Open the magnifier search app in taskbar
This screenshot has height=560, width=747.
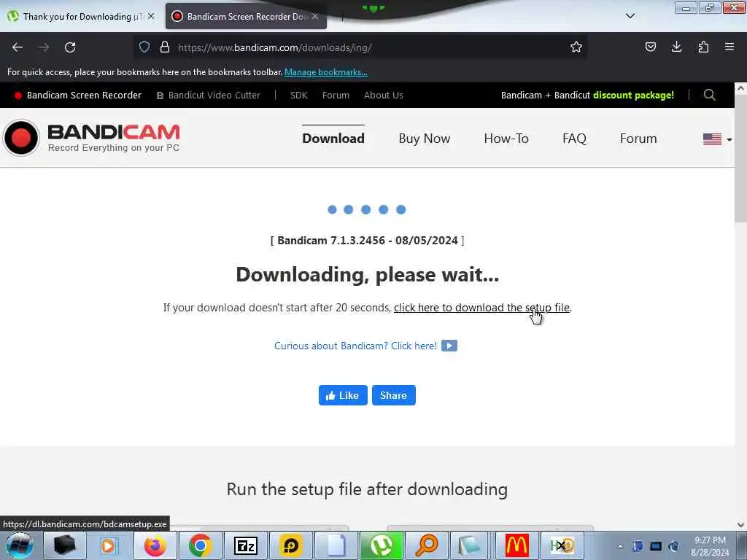tap(426, 545)
